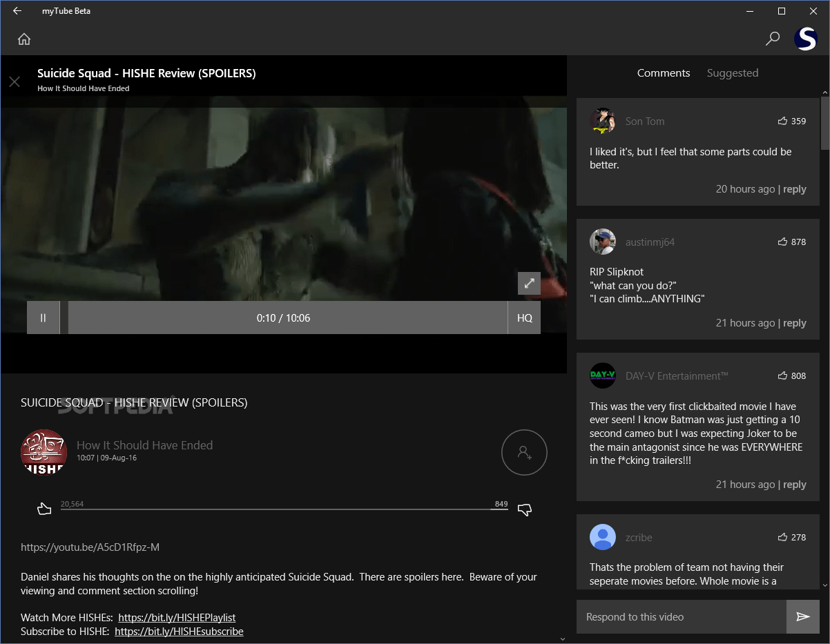Subscribe to the channel via add-person icon
Screen dimensions: 830x644
click(524, 452)
